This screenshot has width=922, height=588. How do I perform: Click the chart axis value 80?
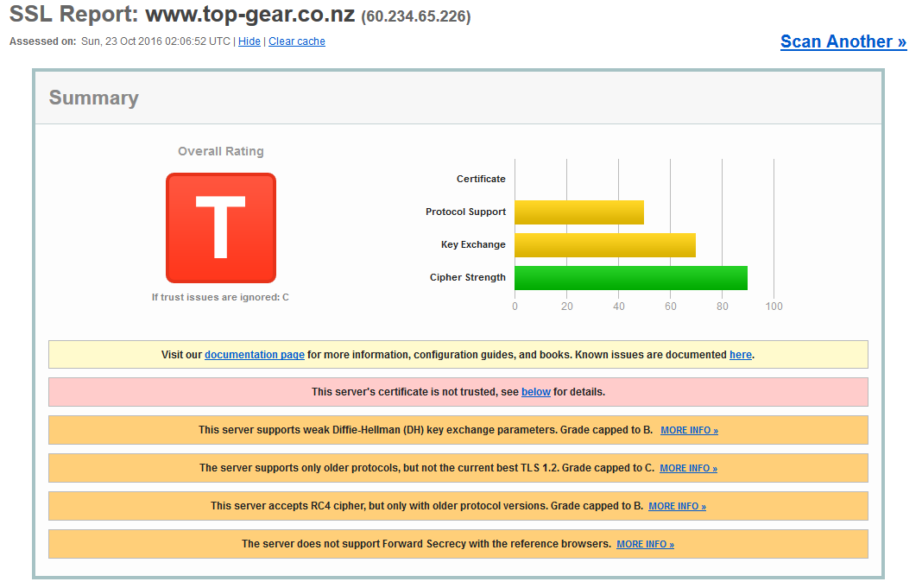tap(722, 307)
